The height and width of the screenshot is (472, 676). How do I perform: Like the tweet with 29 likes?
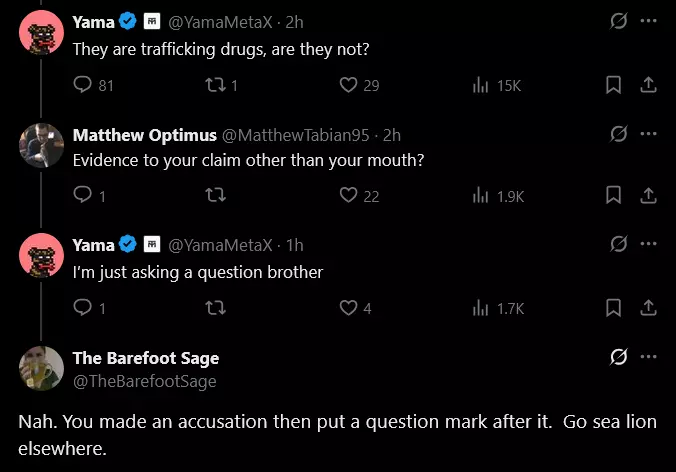click(359, 85)
